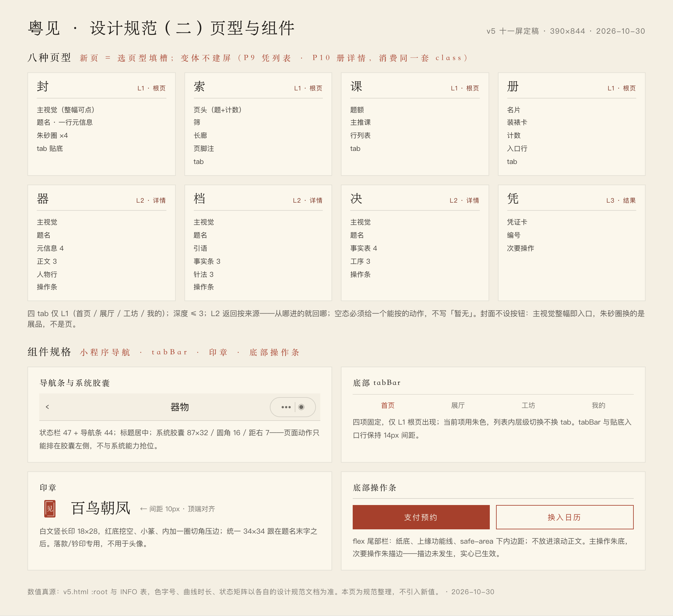This screenshot has height=616, width=673.
Task: Tap the circular close dot in the capsule
Action: [301, 407]
